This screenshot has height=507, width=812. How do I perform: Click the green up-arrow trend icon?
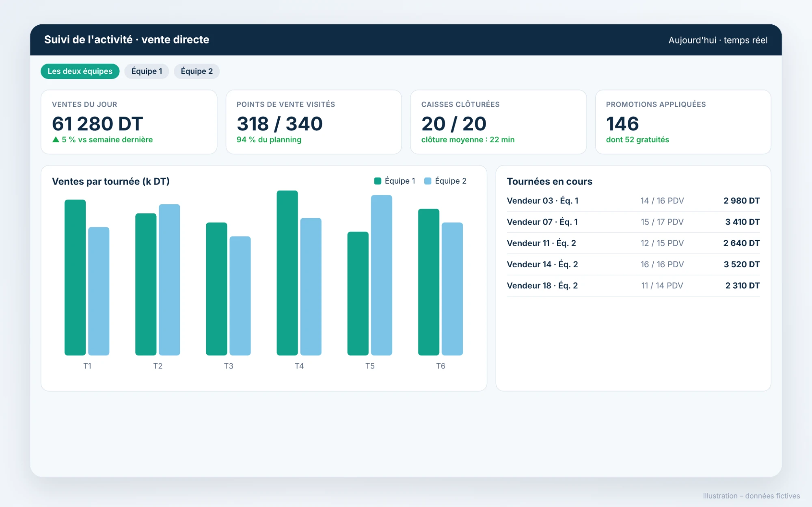click(x=56, y=139)
